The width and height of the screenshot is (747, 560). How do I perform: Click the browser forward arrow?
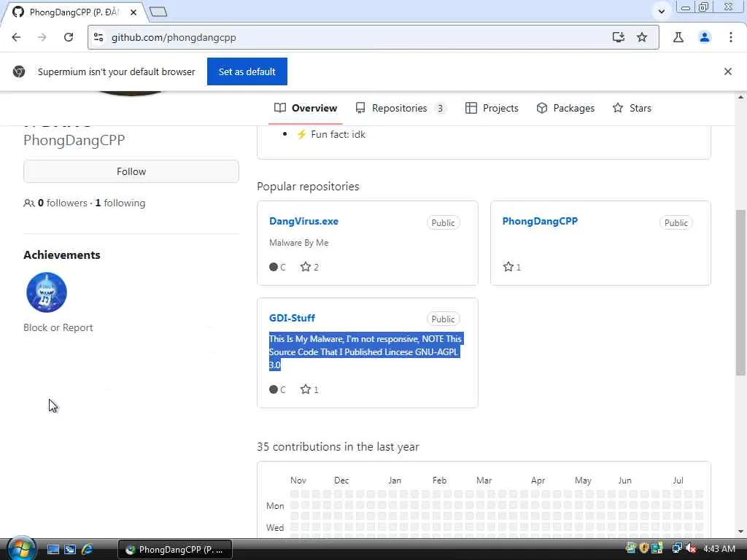42,37
